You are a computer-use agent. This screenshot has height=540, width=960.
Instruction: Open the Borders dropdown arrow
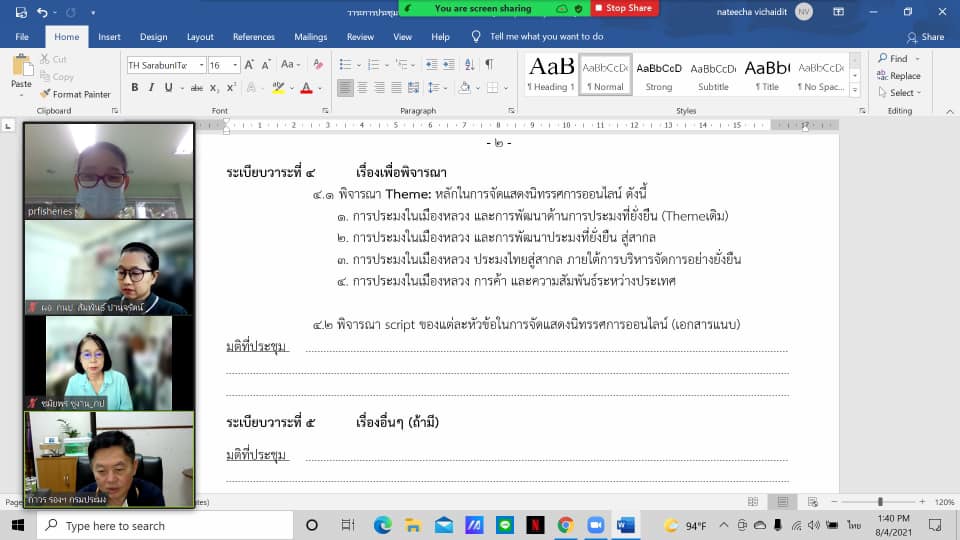(506, 88)
